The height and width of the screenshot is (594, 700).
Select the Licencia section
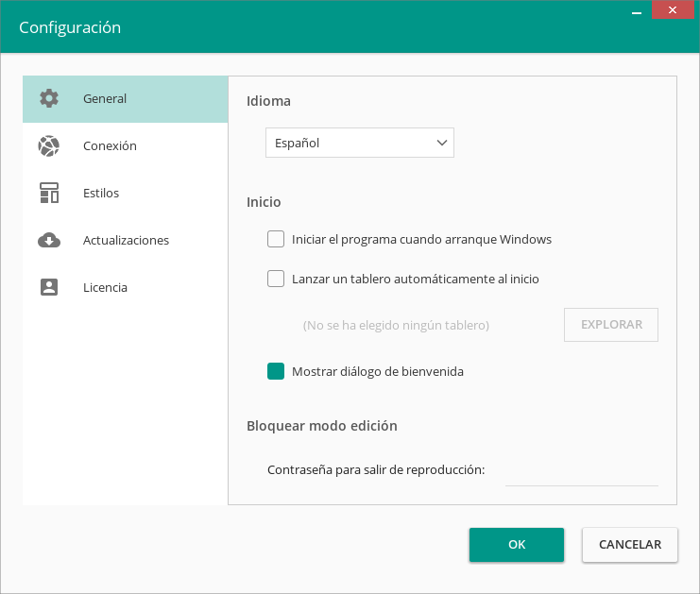click(x=125, y=287)
